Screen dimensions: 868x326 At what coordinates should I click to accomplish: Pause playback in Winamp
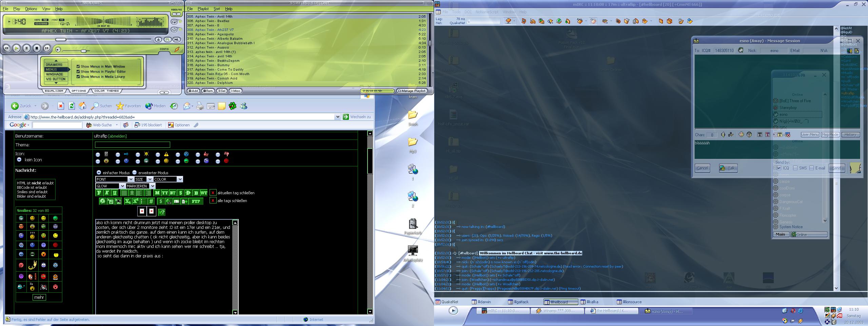(x=26, y=49)
